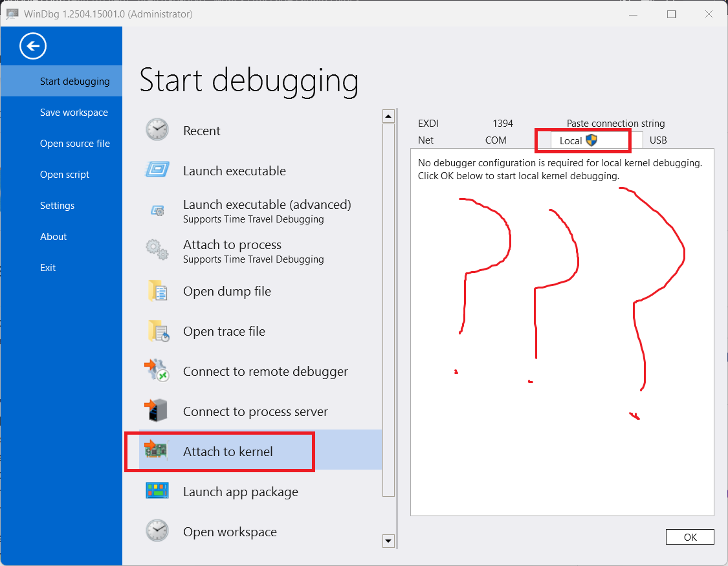The width and height of the screenshot is (728, 566).
Task: Switch to the EXDI tab
Action: (x=428, y=124)
